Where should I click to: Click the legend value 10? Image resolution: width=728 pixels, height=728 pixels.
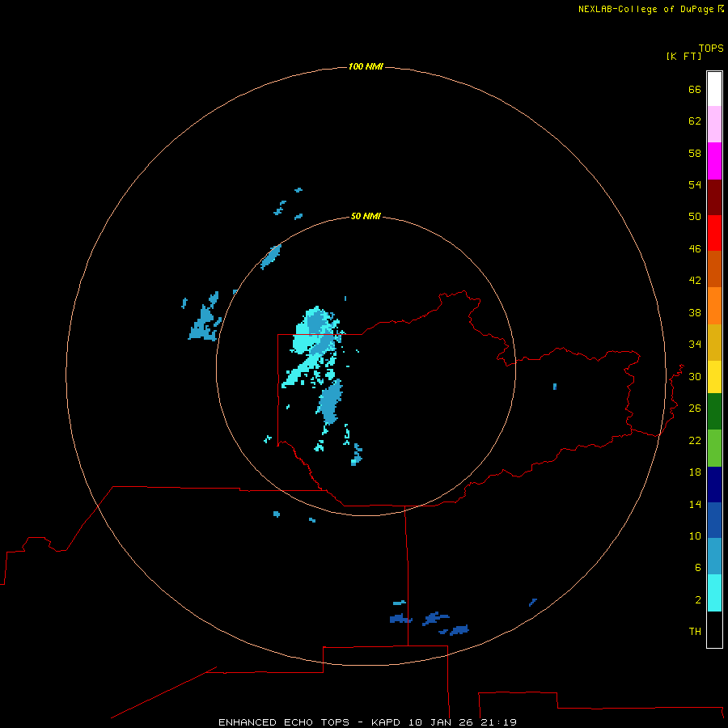(695, 536)
